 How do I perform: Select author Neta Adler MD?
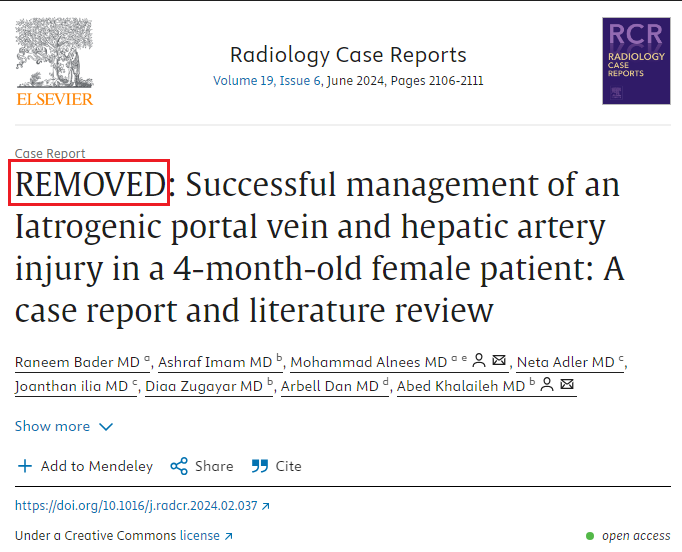[x=570, y=362]
